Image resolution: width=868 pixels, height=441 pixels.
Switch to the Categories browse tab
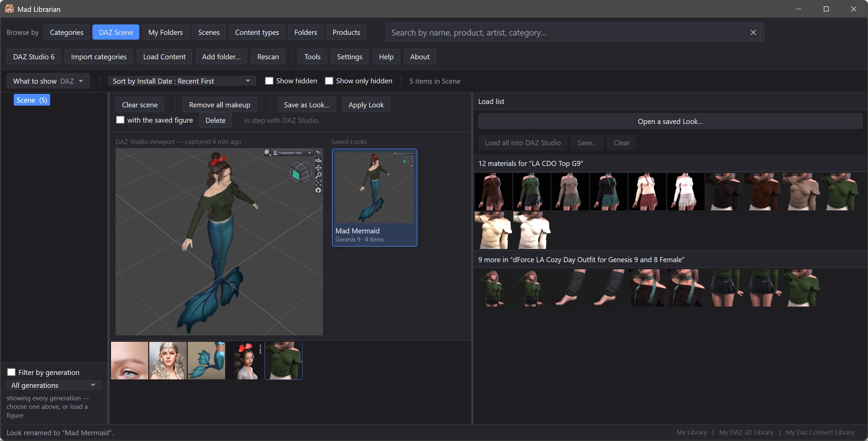67,32
